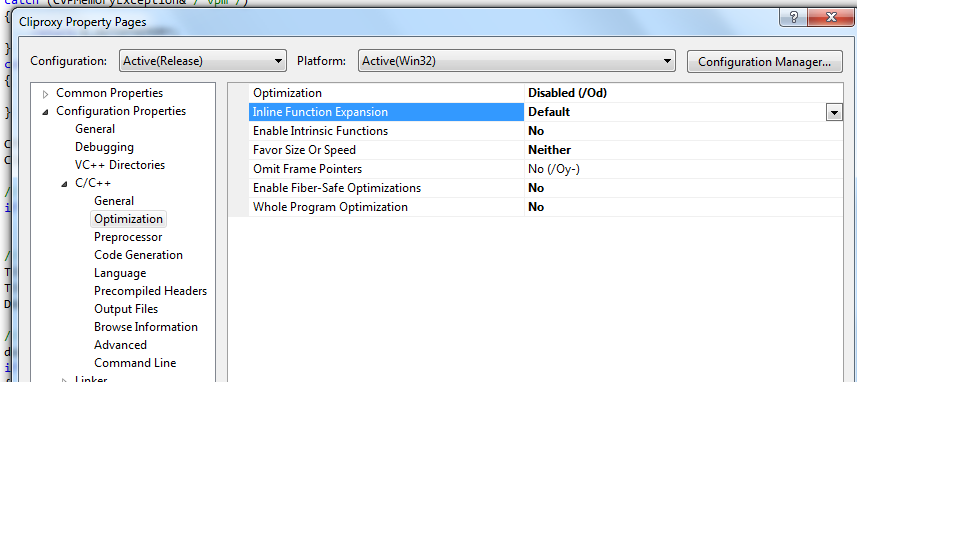Click the Configuration Properties label
This screenshot has width=960, height=540.
[121, 111]
